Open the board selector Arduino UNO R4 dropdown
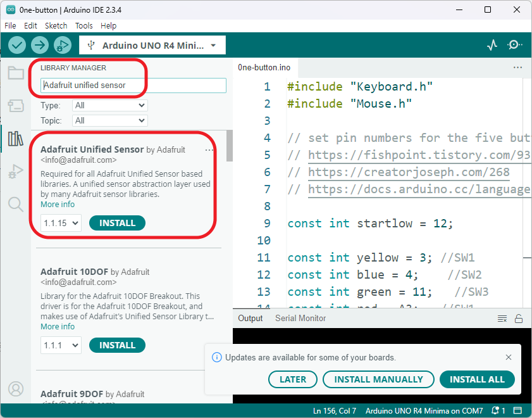This screenshot has width=532, height=418. pyautogui.click(x=152, y=45)
